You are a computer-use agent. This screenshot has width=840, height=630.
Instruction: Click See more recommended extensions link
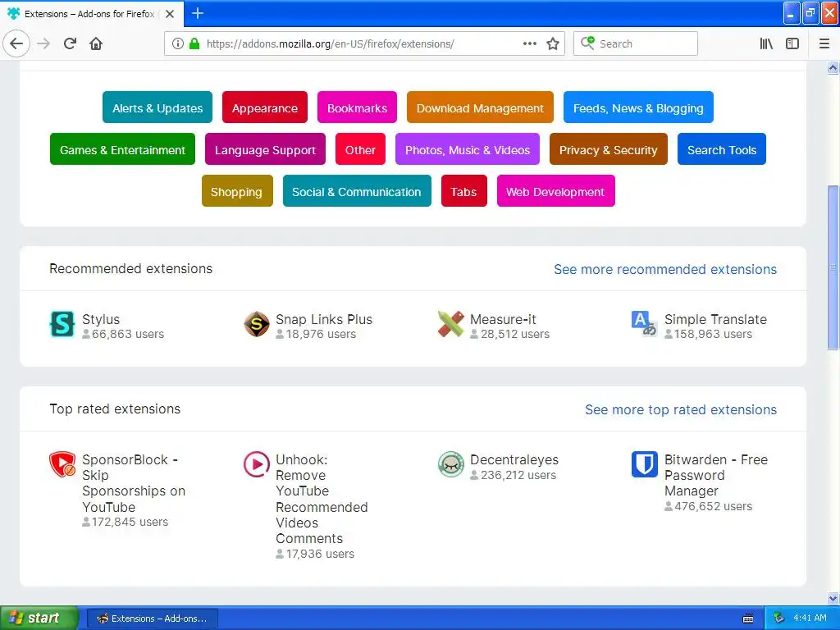point(664,269)
